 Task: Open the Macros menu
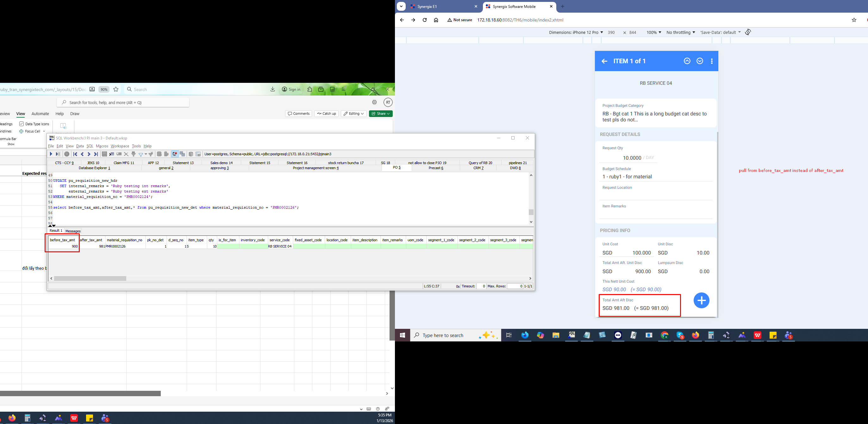click(102, 146)
